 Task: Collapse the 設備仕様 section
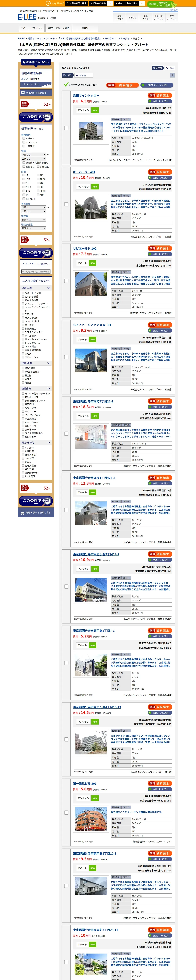36,388
